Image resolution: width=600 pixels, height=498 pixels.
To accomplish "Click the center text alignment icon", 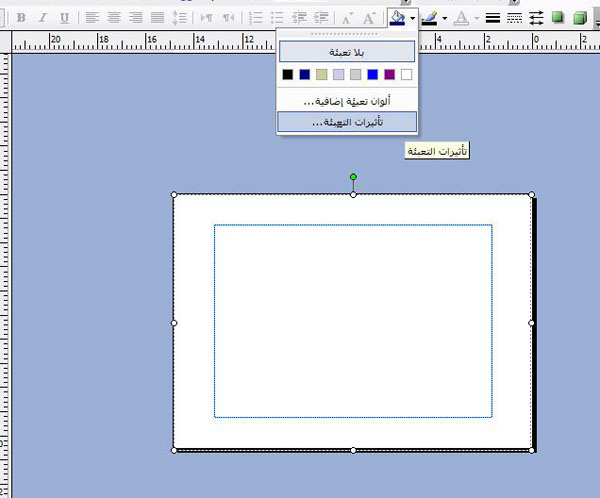I will coord(112,18).
